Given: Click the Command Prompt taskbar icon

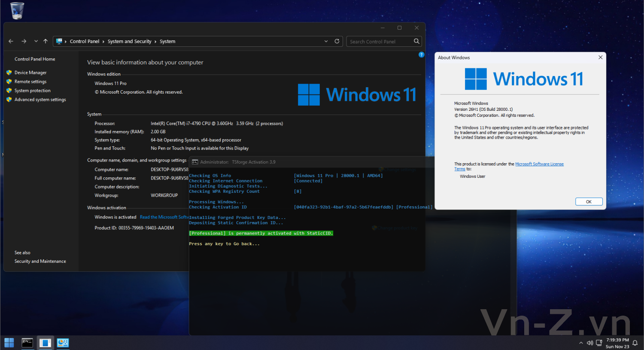Looking at the screenshot, I should click(x=27, y=343).
